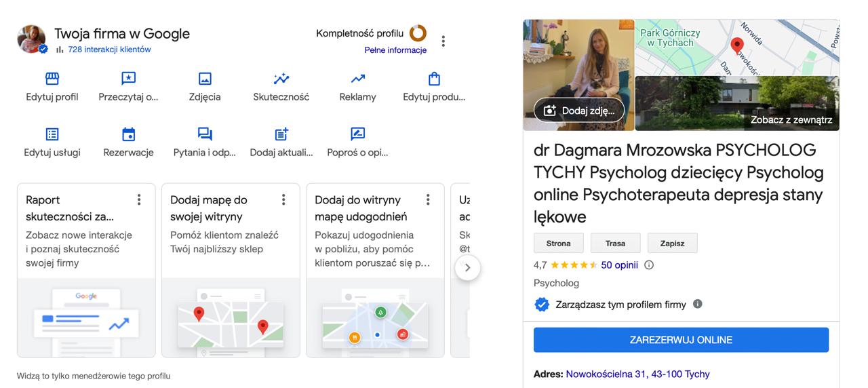Click the ZAREZERWUJ ONLINE button
Image resolution: width=868 pixels, height=388 pixels.
pos(681,340)
